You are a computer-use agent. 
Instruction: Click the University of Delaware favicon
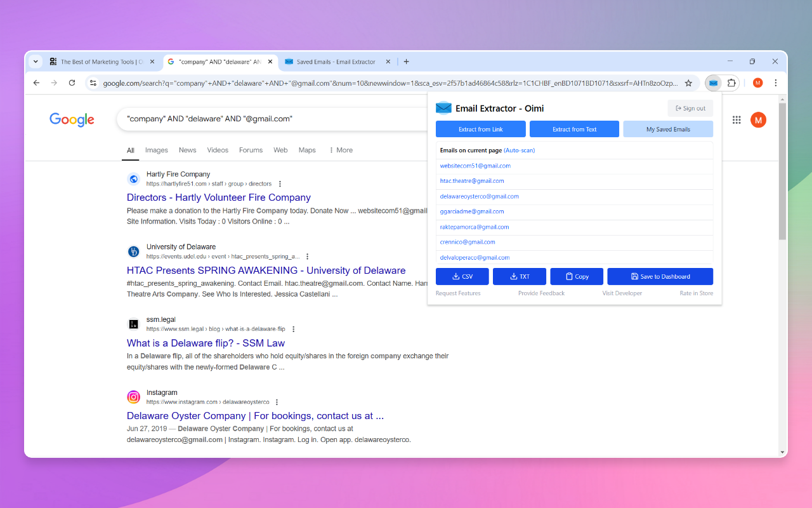[133, 251]
